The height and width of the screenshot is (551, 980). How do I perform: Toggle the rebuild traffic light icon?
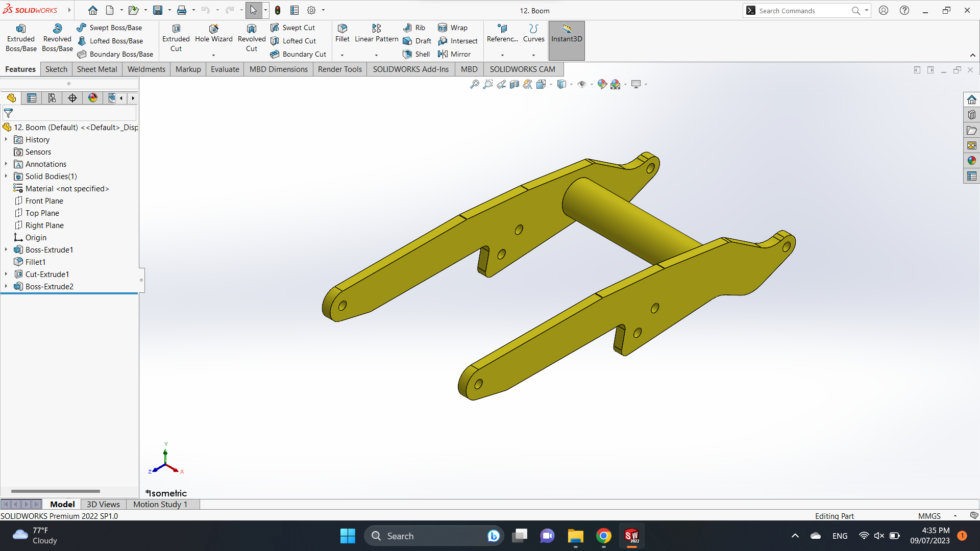[x=278, y=10]
